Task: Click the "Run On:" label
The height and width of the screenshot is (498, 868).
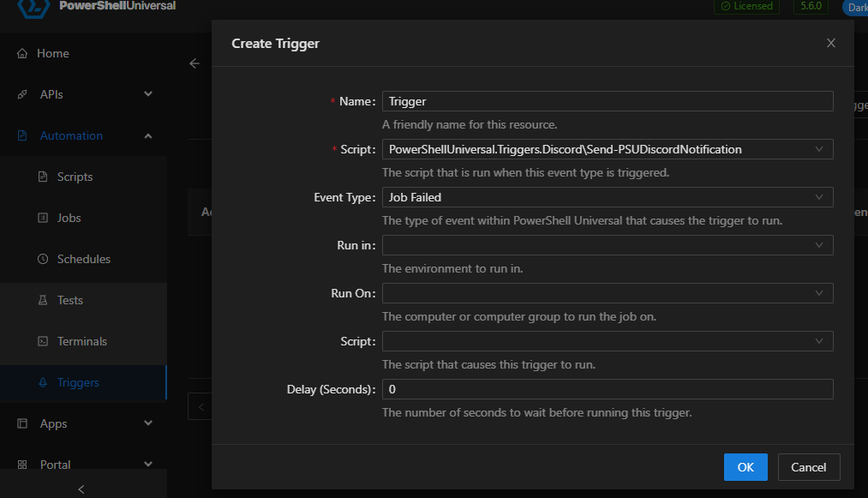Action: (x=353, y=293)
